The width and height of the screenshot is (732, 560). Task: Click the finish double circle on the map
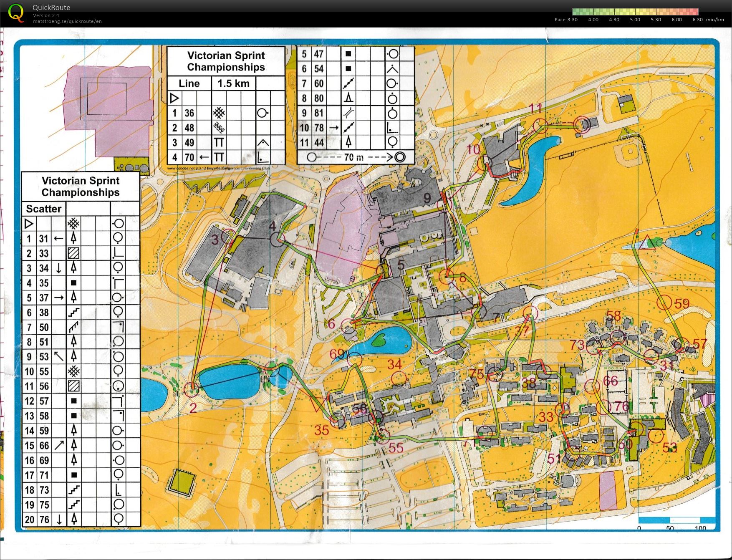click(582, 125)
